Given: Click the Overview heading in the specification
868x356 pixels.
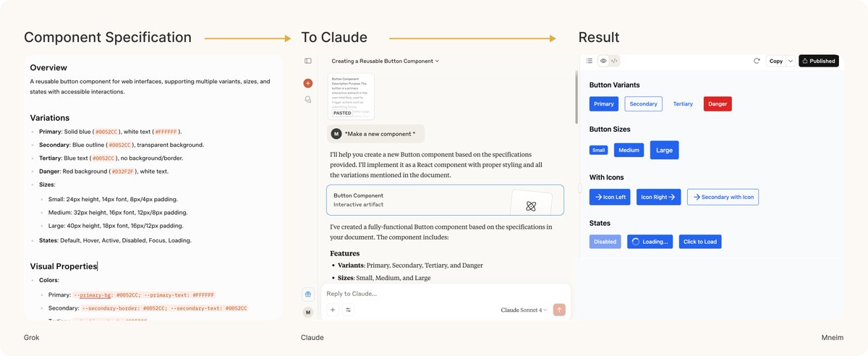Looking at the screenshot, I should click(48, 68).
